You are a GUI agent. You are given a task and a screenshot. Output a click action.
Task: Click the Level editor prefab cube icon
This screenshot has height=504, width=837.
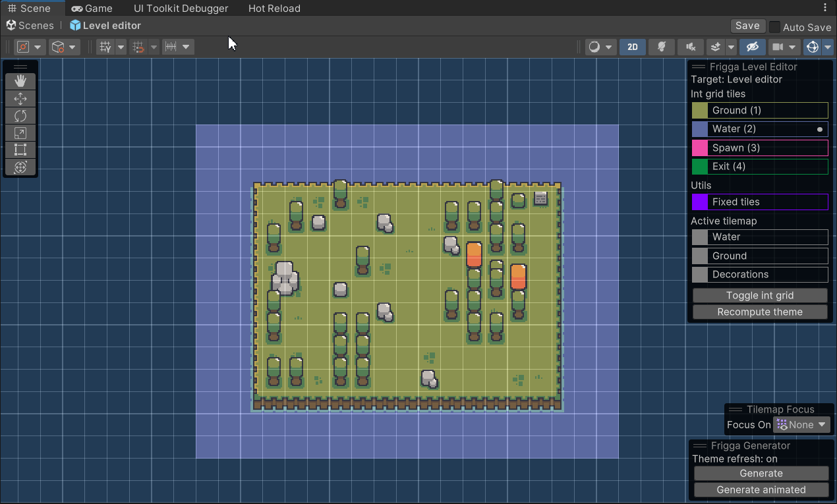pyautogui.click(x=75, y=25)
